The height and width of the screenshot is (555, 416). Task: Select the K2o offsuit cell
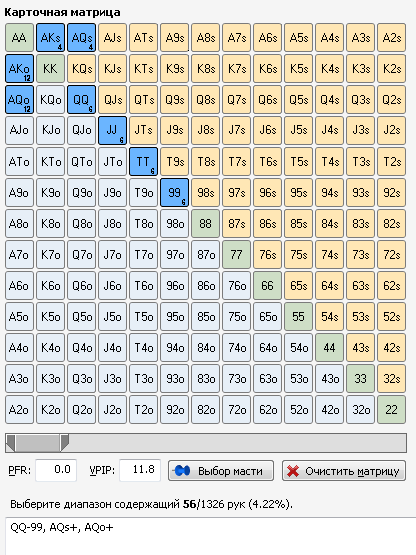pos(50,410)
